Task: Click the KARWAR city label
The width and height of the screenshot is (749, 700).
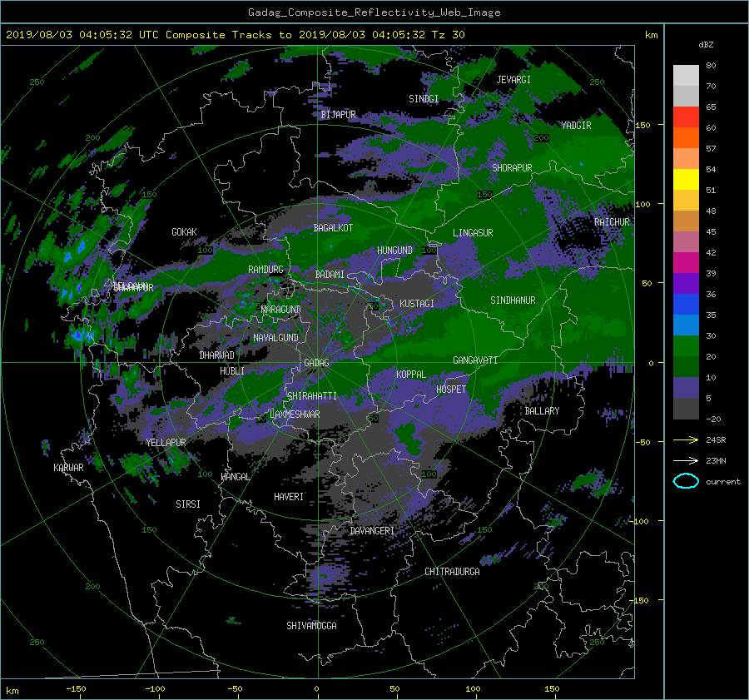Action: click(x=68, y=468)
